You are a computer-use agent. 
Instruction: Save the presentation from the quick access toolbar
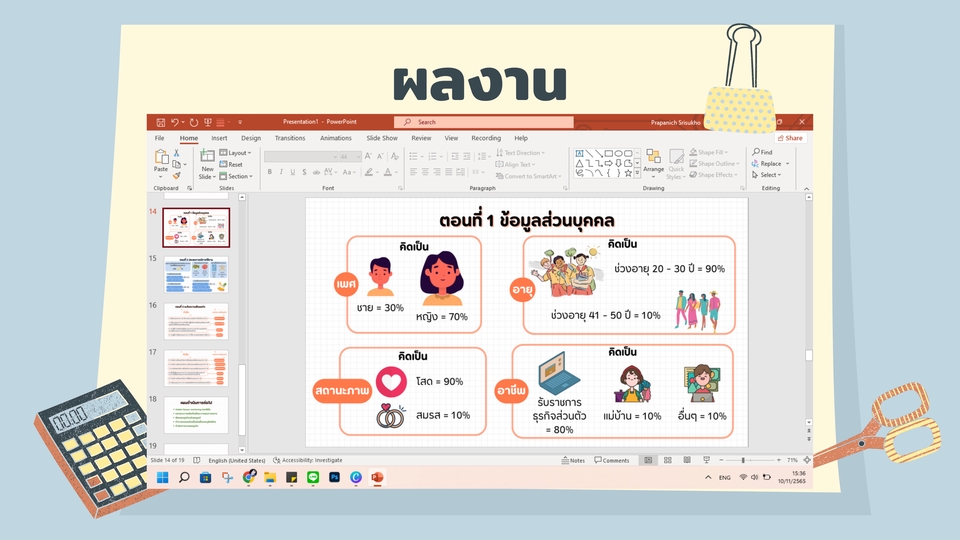click(x=160, y=122)
